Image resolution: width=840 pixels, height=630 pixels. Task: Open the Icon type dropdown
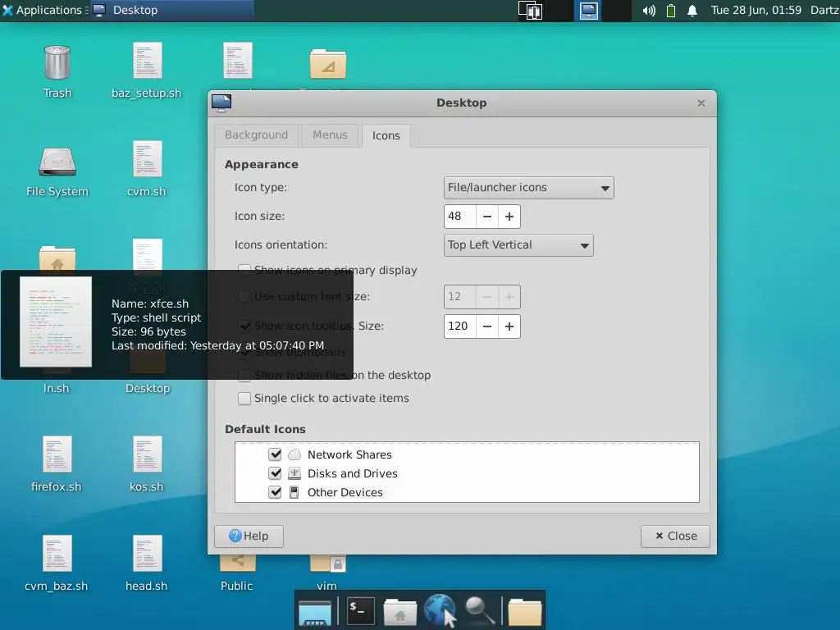529,188
